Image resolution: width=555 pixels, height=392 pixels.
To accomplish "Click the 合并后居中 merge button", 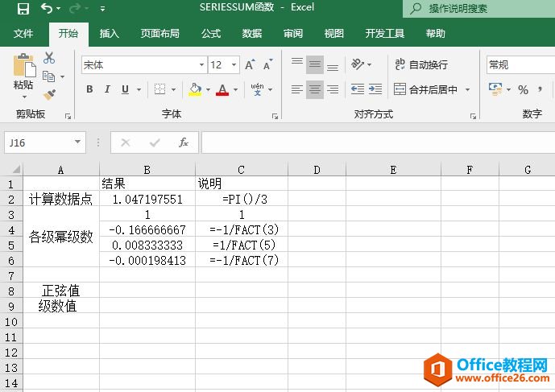I will click(425, 89).
